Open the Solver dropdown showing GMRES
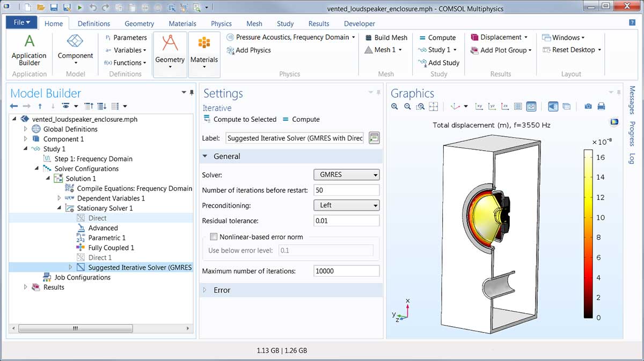This screenshot has width=644, height=361. (x=346, y=175)
